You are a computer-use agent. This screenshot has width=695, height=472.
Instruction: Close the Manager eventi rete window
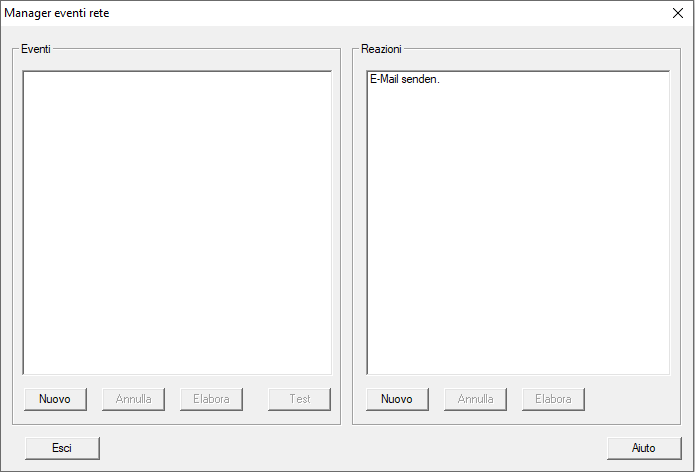click(x=678, y=13)
